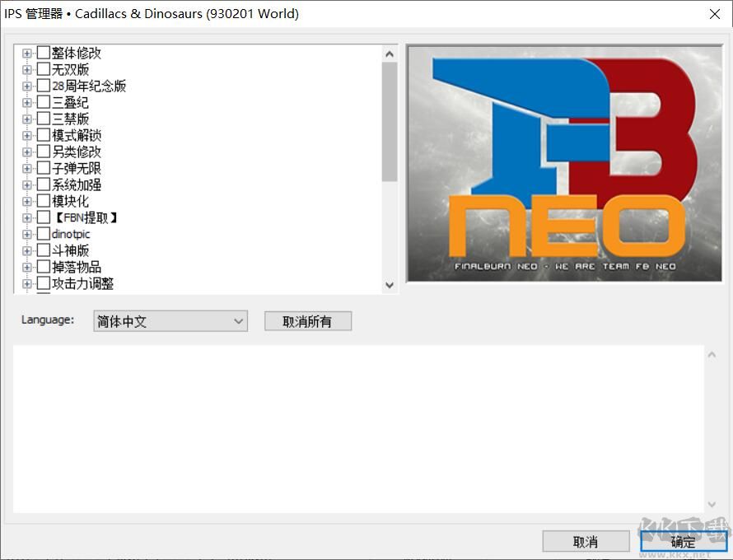This screenshot has height=560, width=733.
Task: Expand the 系统加强 tree node
Action: (26, 185)
